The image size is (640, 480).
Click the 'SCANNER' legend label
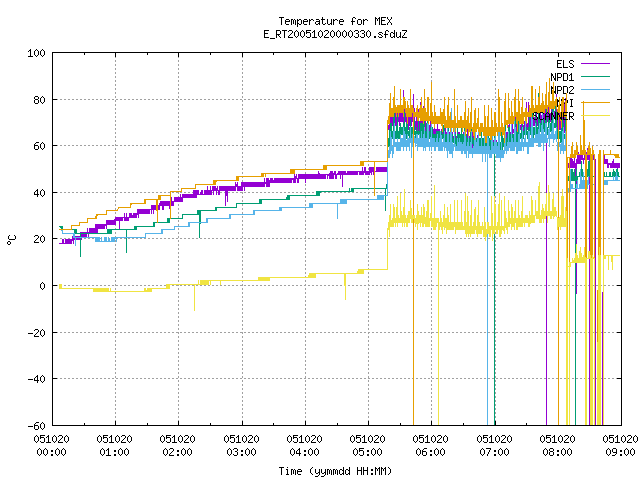coord(553,116)
